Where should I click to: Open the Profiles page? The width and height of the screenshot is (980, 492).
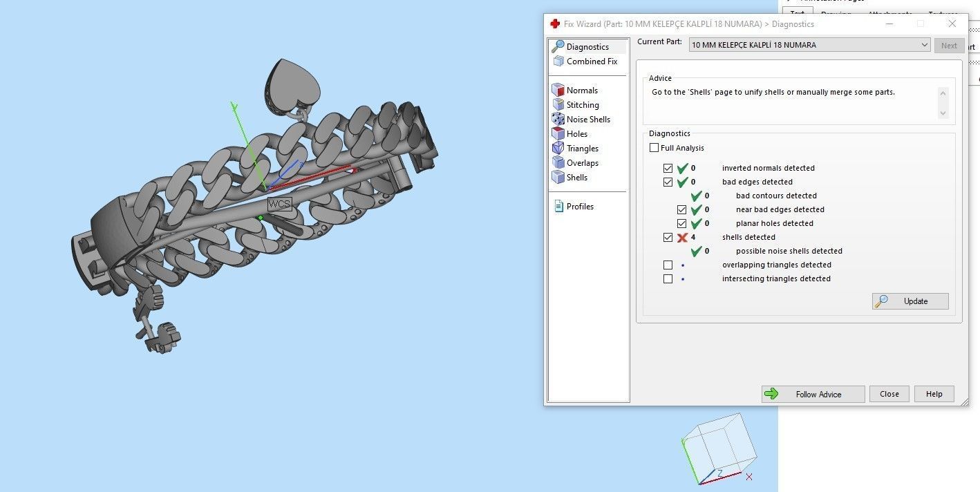574,207
